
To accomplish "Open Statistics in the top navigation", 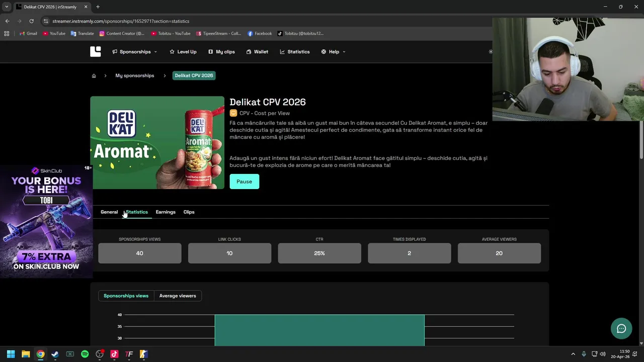I will coord(295,52).
